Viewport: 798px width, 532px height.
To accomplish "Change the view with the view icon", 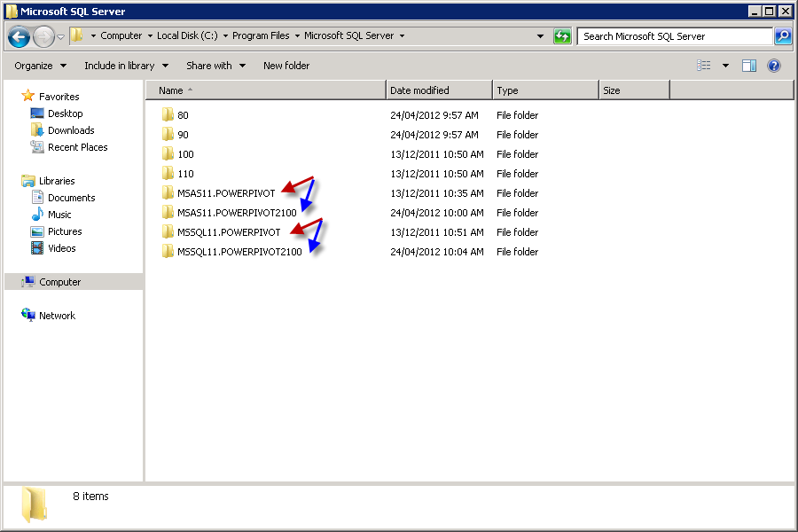I will pyautogui.click(x=704, y=66).
